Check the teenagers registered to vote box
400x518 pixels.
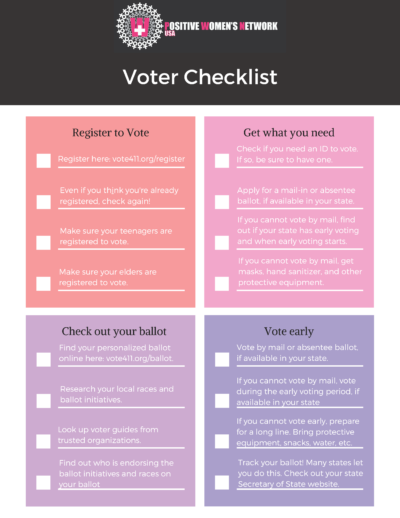(x=43, y=243)
